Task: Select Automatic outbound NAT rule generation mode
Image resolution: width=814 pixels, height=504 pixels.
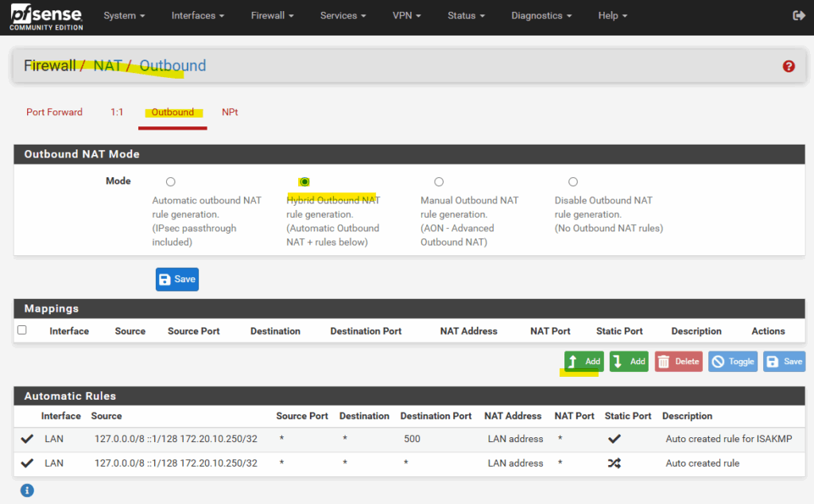Action: click(171, 182)
